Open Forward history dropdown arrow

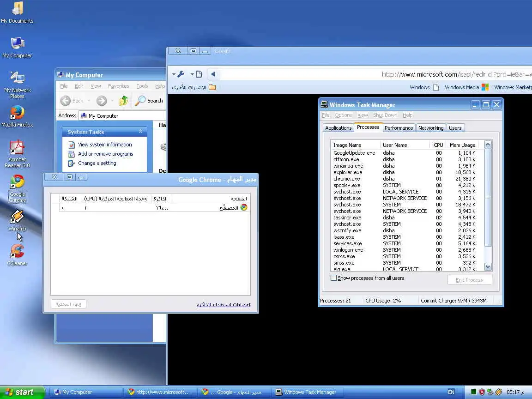[112, 101]
